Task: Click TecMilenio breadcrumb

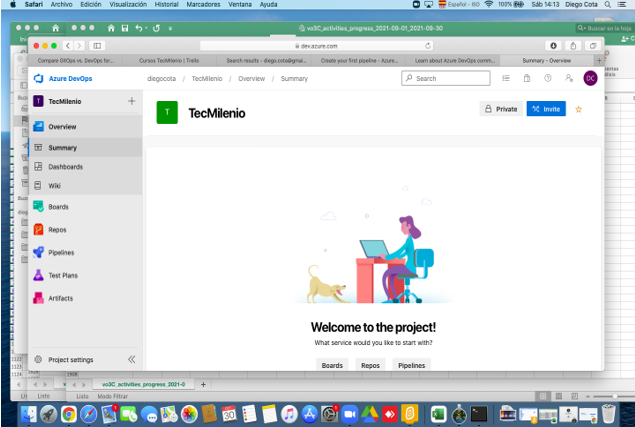Action: point(207,79)
